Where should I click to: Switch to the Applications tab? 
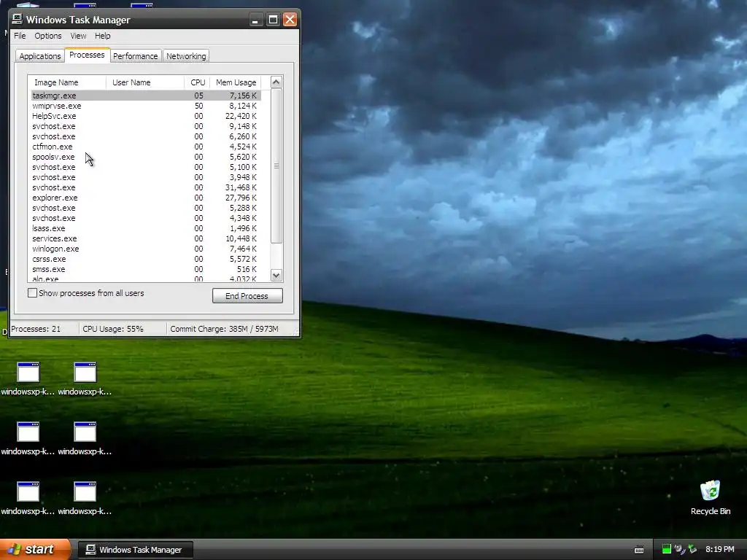pyautogui.click(x=40, y=56)
